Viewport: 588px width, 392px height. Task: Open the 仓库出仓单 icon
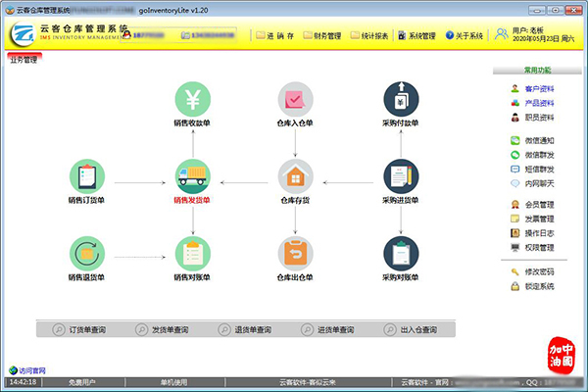(295, 254)
